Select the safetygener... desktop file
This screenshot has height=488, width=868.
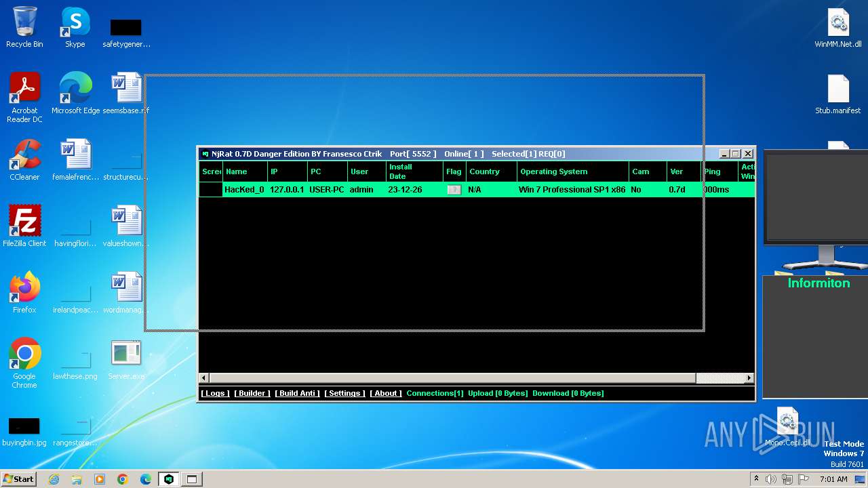[126, 33]
